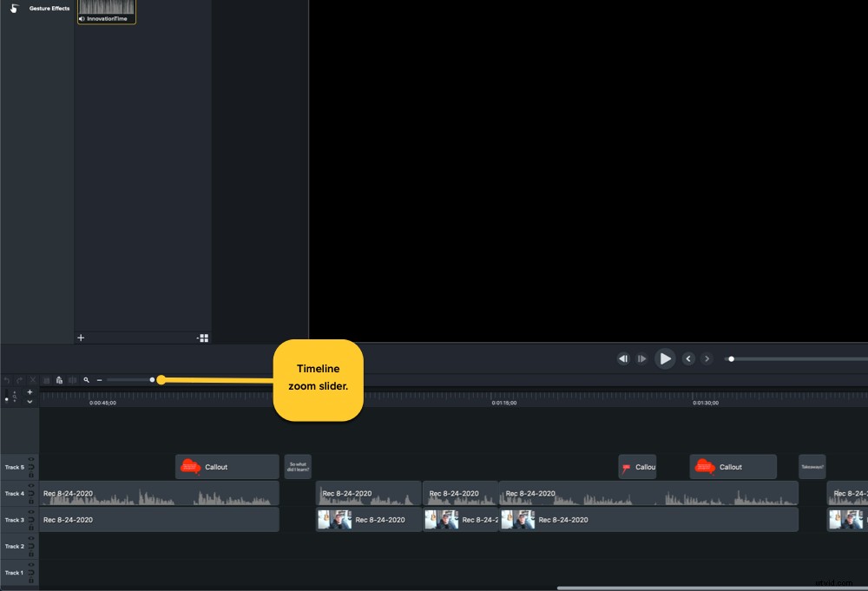
Task: Hide Track 5 using its visibility toggle
Action: pyautogui.click(x=30, y=460)
